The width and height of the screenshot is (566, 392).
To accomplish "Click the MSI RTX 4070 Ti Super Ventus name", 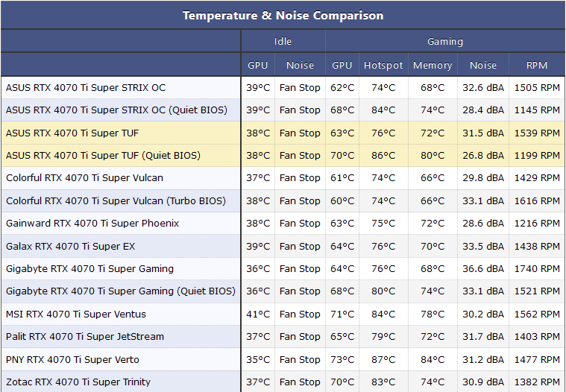I will (x=76, y=314).
